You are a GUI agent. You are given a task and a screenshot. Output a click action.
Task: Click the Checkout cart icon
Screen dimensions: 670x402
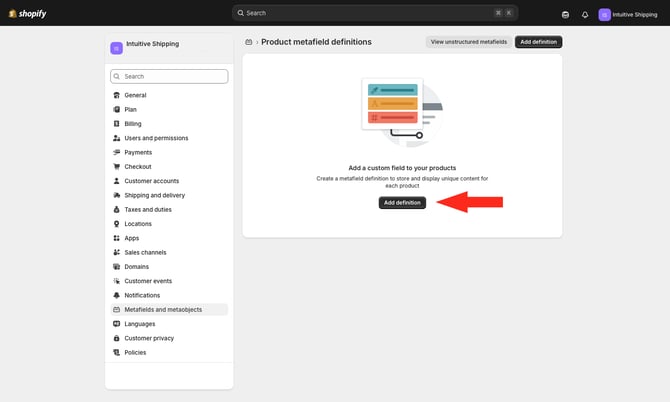click(x=116, y=167)
